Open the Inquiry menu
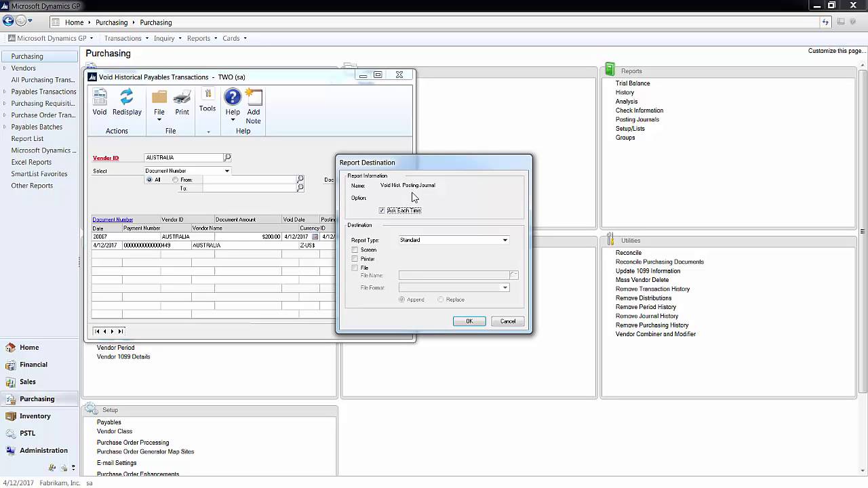Screen dimensions: 868x488 pyautogui.click(x=167, y=38)
